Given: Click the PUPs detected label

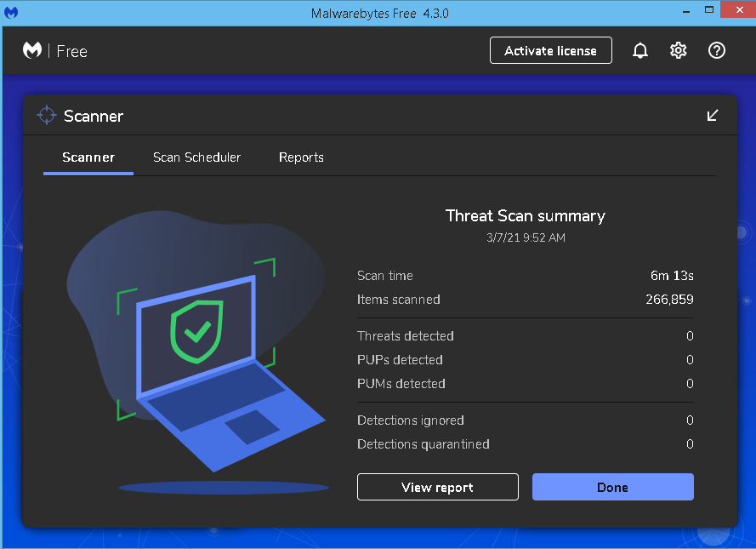Looking at the screenshot, I should [400, 360].
